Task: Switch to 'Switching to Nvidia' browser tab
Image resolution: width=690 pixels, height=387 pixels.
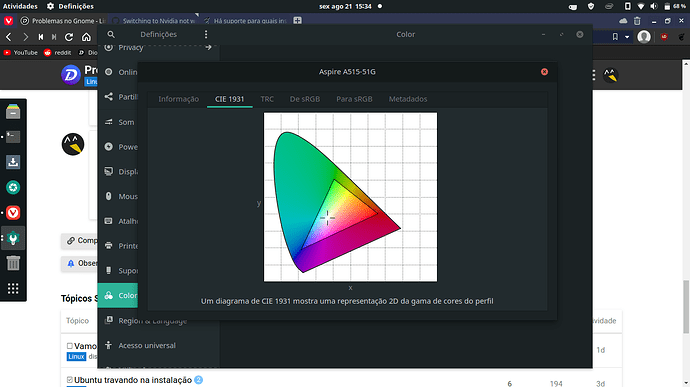Action: pyautogui.click(x=153, y=21)
